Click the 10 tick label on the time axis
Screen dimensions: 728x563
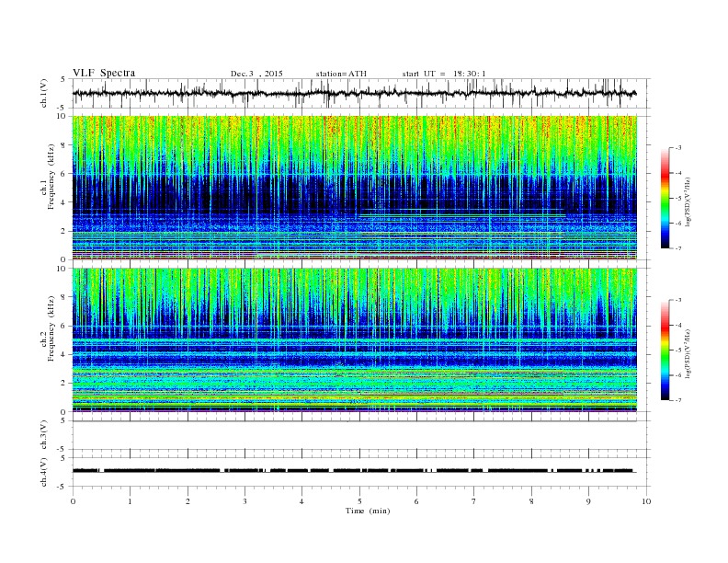click(x=646, y=501)
